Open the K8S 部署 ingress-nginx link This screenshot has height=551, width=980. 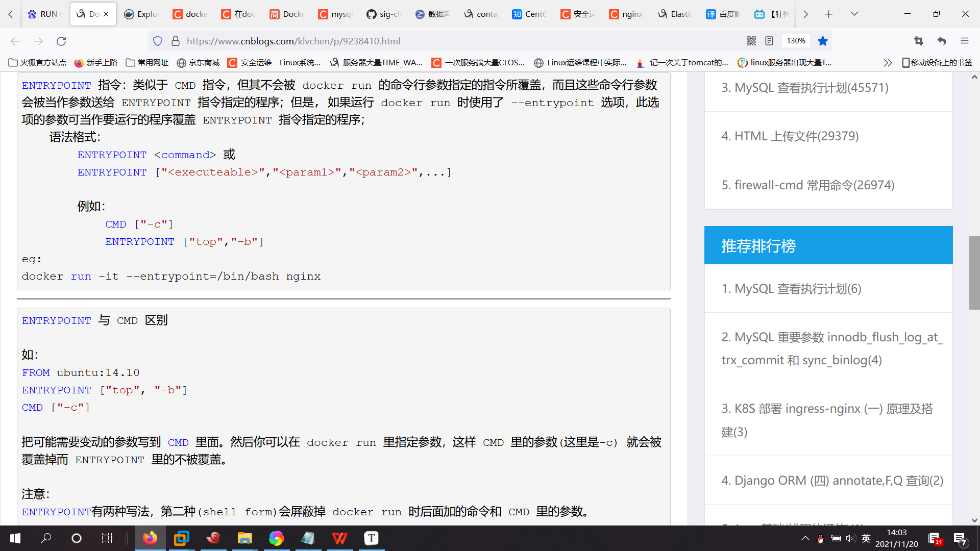click(827, 409)
